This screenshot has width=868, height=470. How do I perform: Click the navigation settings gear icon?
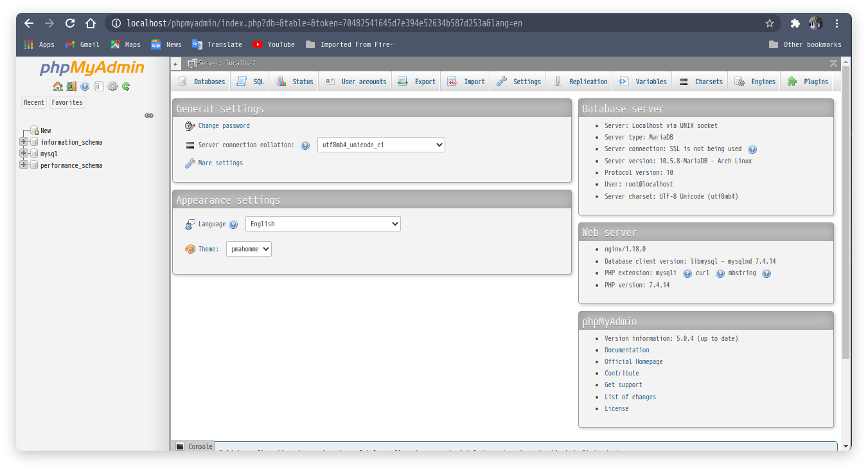(112, 86)
